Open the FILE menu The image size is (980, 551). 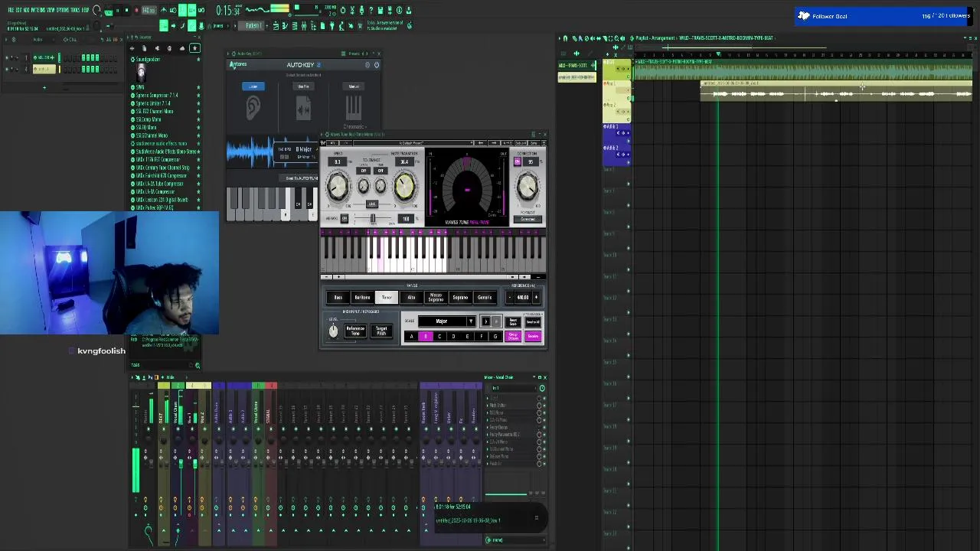click(11, 10)
